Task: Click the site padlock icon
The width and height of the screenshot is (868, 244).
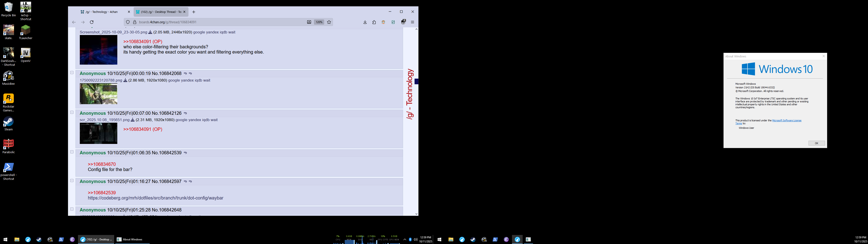Action: pyautogui.click(x=134, y=22)
